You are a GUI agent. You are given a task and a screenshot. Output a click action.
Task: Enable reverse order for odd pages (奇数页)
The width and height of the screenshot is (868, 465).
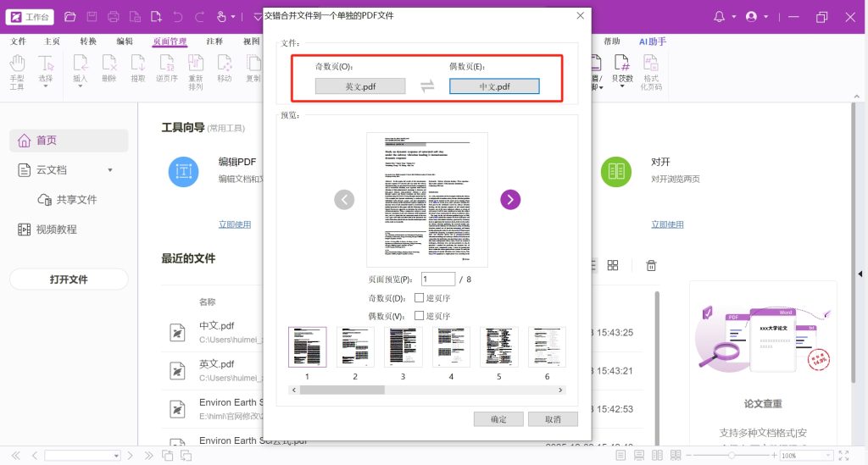419,298
